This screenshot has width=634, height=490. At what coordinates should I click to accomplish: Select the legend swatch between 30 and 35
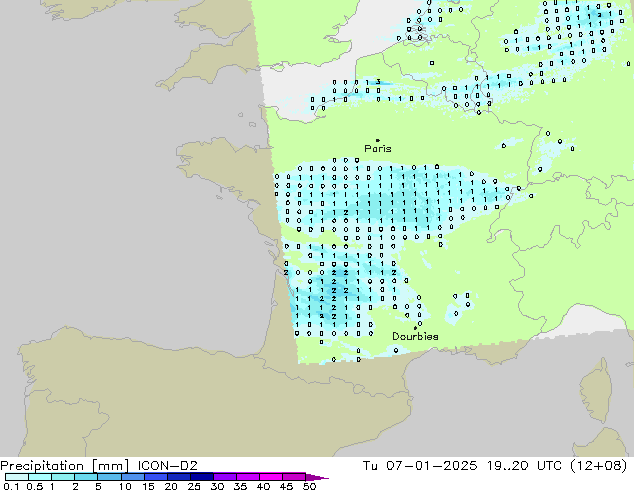pos(224,477)
